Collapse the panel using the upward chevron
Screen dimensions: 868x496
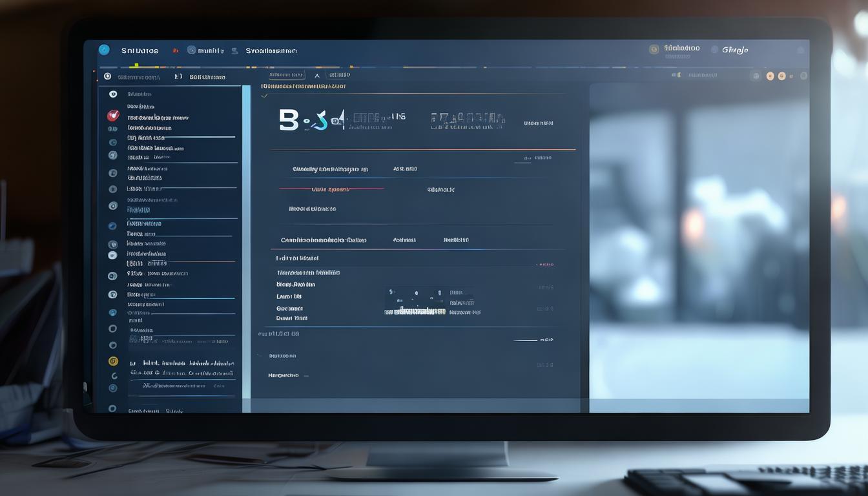[316, 74]
